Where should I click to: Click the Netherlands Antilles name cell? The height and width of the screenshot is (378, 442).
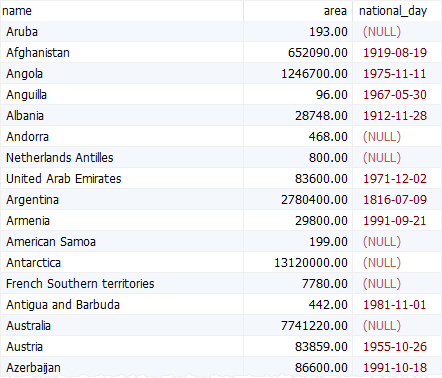[x=122, y=158]
